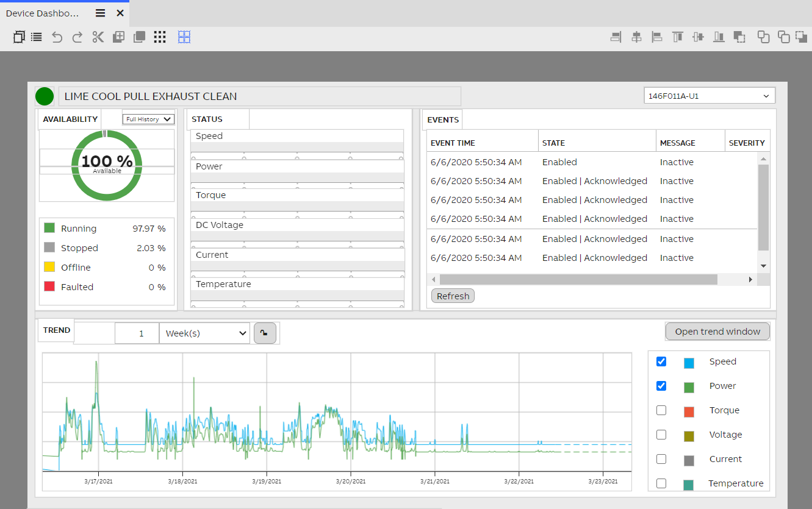This screenshot has height=509, width=812.
Task: Disable the Speed trend checkbox
Action: click(661, 361)
